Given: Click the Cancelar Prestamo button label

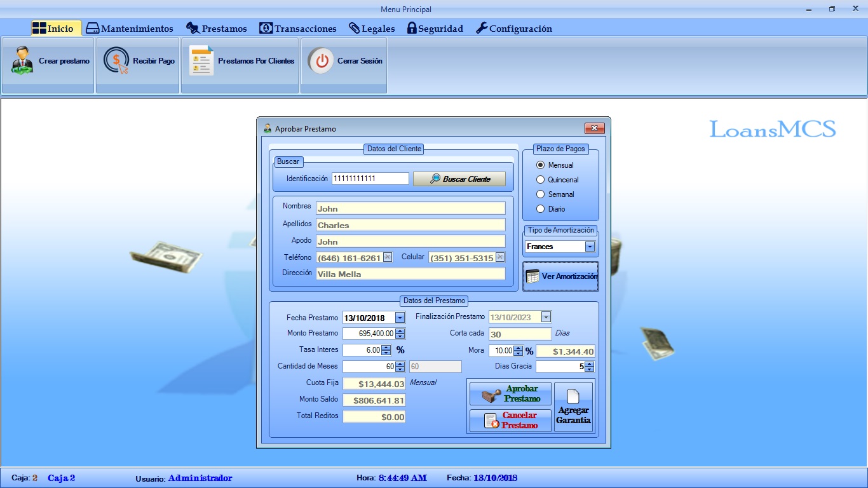Looking at the screenshot, I should click(520, 420).
